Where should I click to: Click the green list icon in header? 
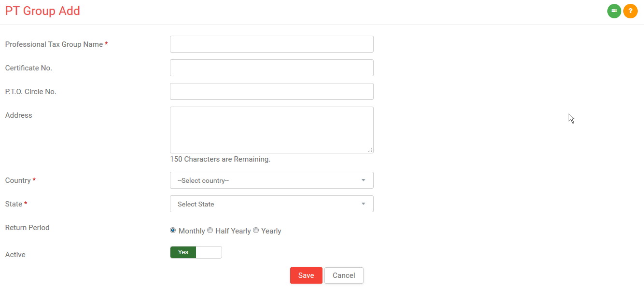pyautogui.click(x=614, y=11)
